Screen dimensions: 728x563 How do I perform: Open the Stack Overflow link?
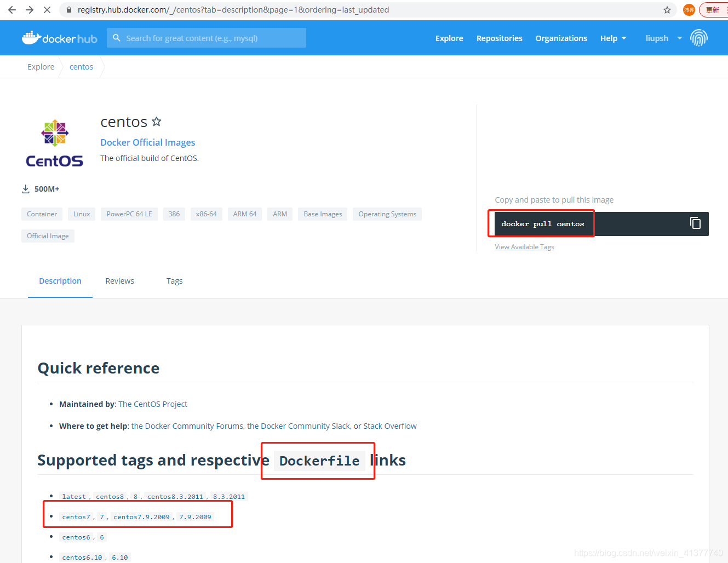pos(390,426)
